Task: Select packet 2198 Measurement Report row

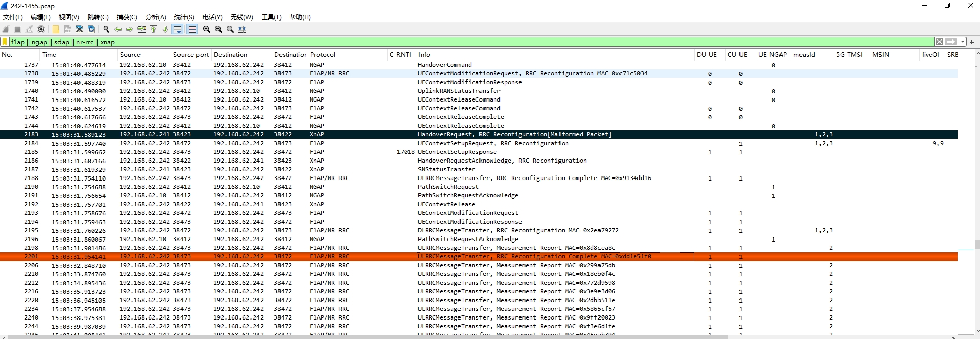Action: point(479,248)
